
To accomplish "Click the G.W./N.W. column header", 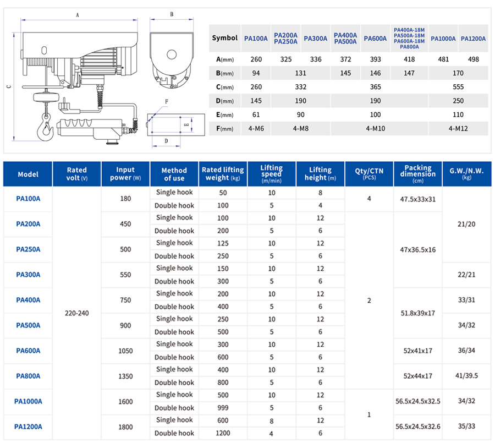I will point(467,174).
